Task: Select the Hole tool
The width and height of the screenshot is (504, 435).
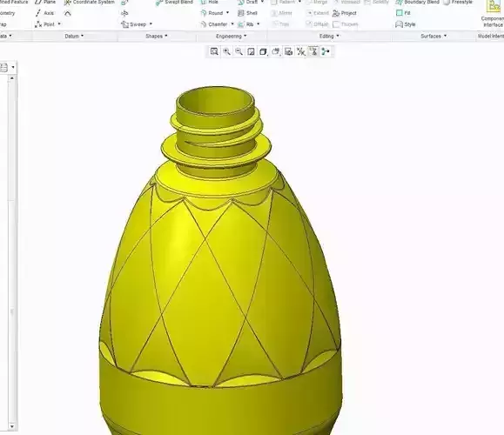Action: [209, 2]
